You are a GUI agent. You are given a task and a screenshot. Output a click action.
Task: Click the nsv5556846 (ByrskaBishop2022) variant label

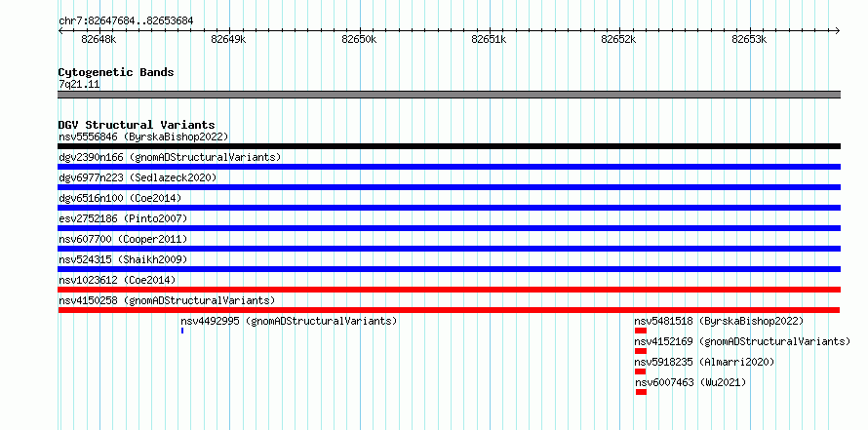(143, 137)
